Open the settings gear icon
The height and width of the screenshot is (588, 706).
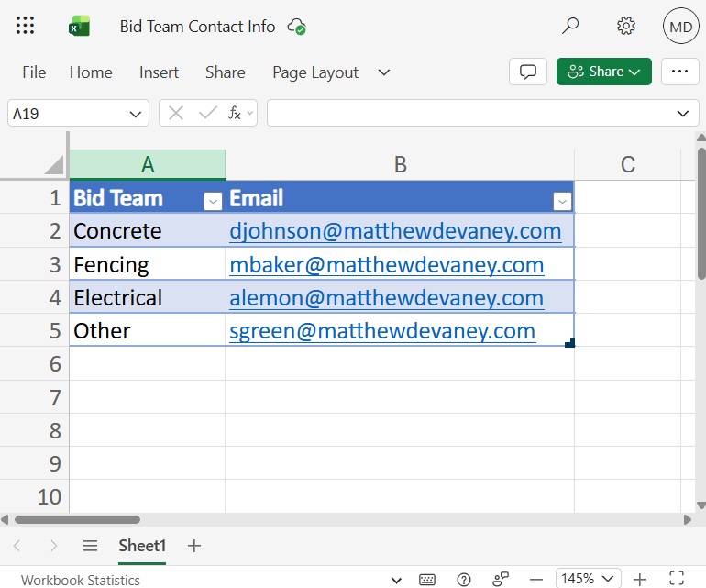[x=626, y=26]
